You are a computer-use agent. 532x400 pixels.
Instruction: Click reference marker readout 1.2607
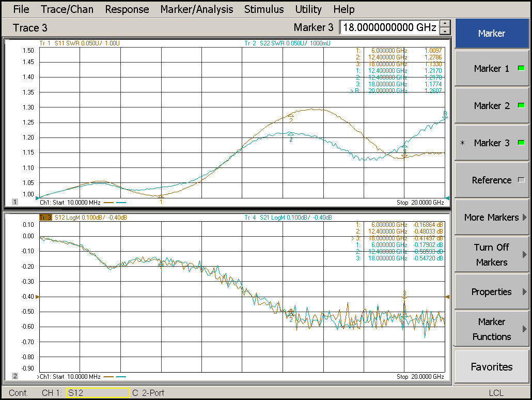[x=433, y=90]
